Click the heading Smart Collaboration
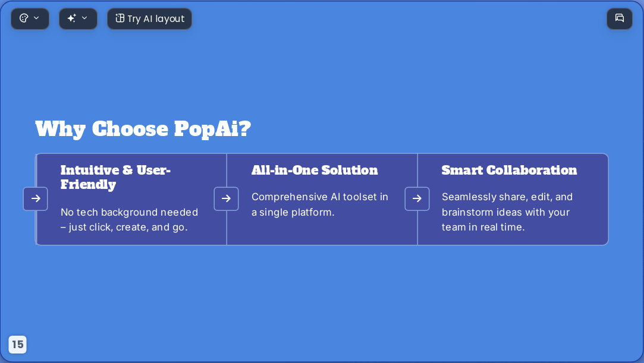This screenshot has height=363, width=644. click(x=509, y=171)
